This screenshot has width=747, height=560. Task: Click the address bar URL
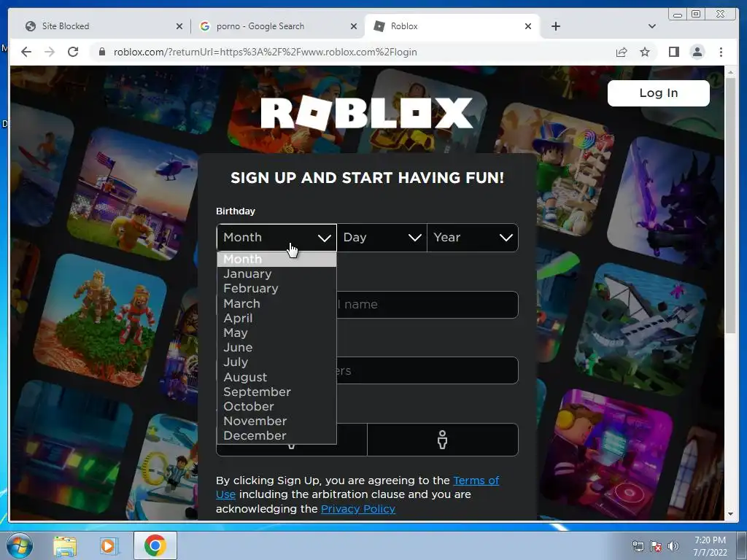(265, 52)
